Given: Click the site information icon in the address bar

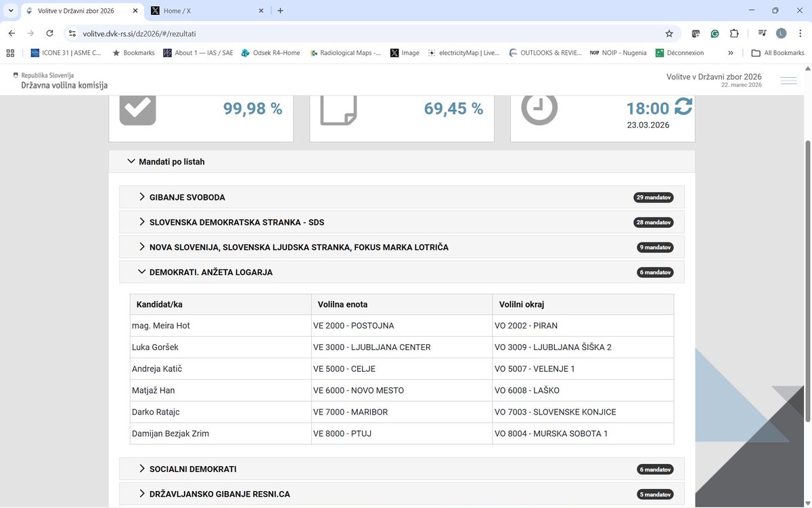Looking at the screenshot, I should (72, 33).
